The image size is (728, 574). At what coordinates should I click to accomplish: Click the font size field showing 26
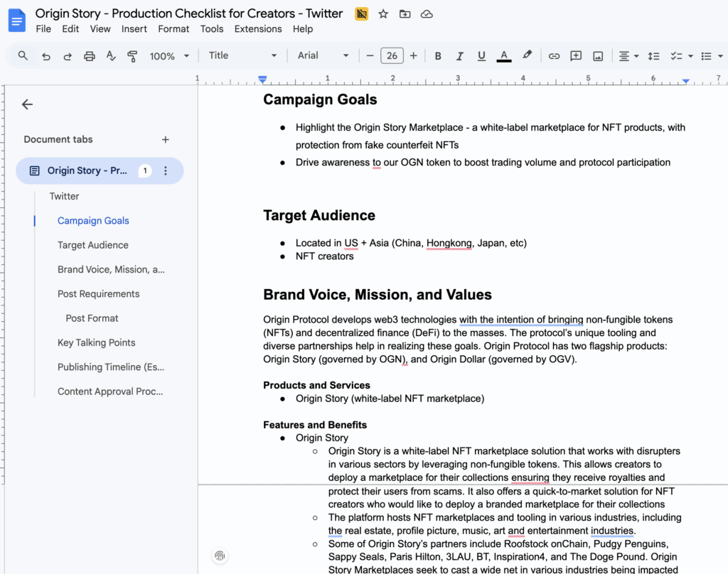pyautogui.click(x=392, y=55)
